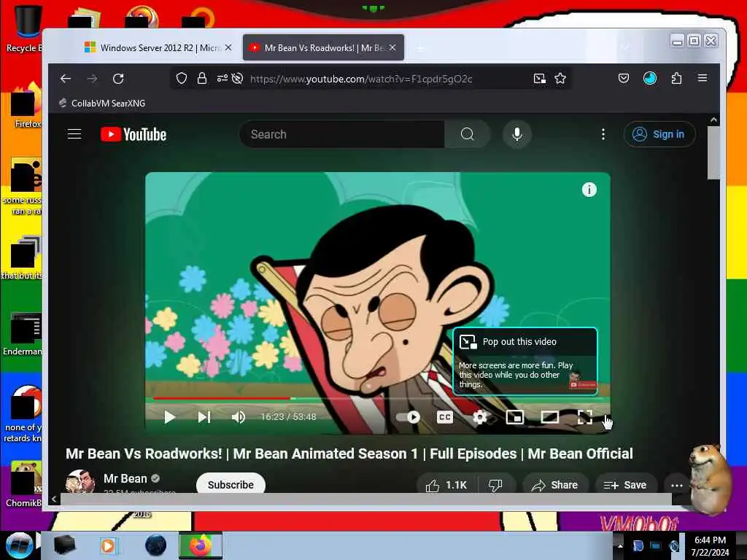Screen dimensions: 747x560
Task: Open site permissions icon in address bar
Action: 222,79
